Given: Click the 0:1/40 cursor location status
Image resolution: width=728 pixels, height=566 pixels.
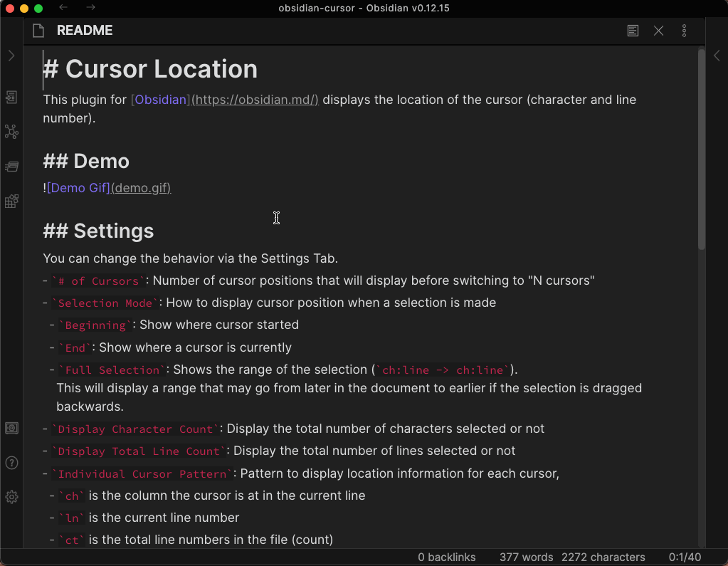Looking at the screenshot, I should tap(685, 557).
